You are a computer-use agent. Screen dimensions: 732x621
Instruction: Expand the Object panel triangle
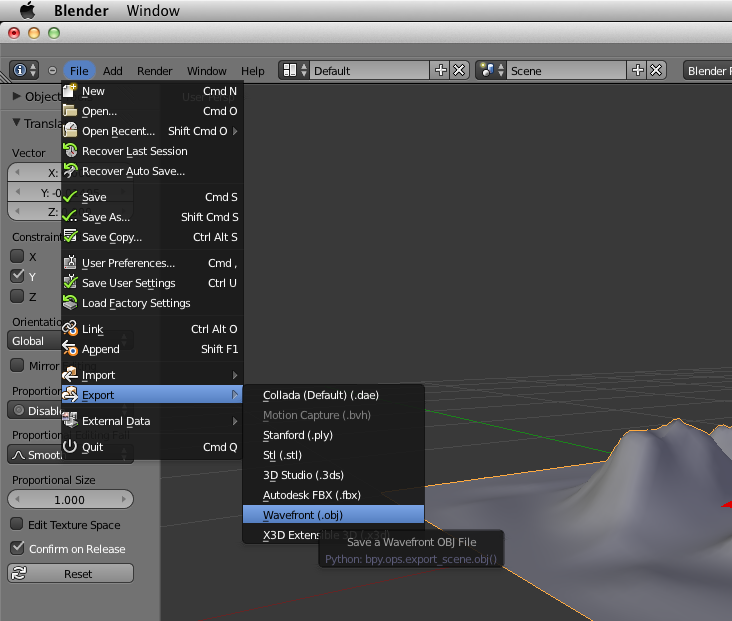tap(17, 96)
